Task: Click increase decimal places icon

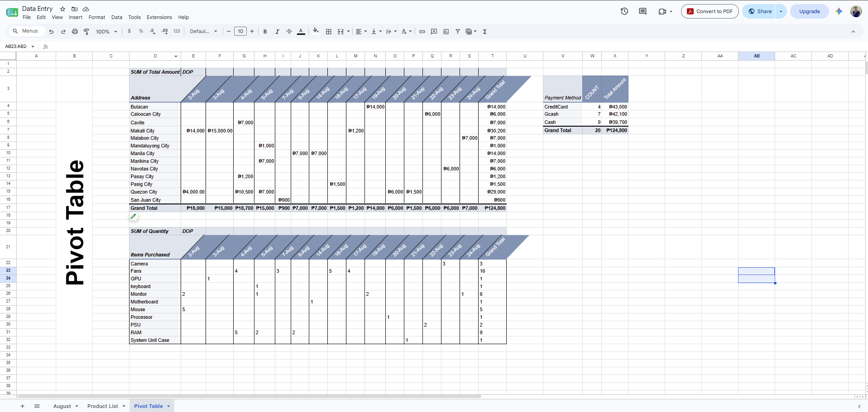Action: coord(164,31)
